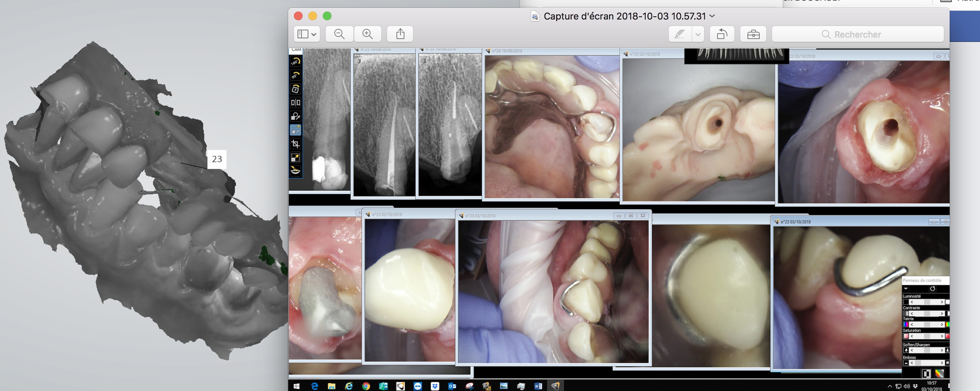Click the reset arrow in Panneau de contrôle
980x391 pixels.
coord(932,289)
